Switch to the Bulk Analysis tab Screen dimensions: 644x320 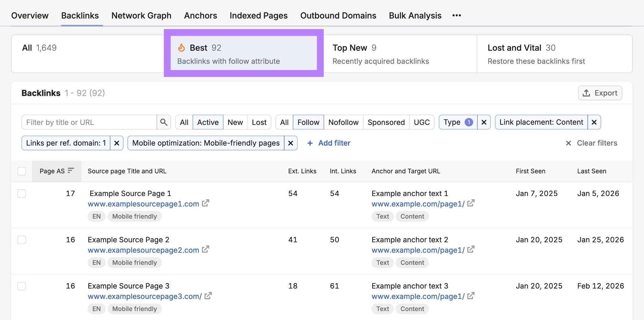click(x=415, y=15)
